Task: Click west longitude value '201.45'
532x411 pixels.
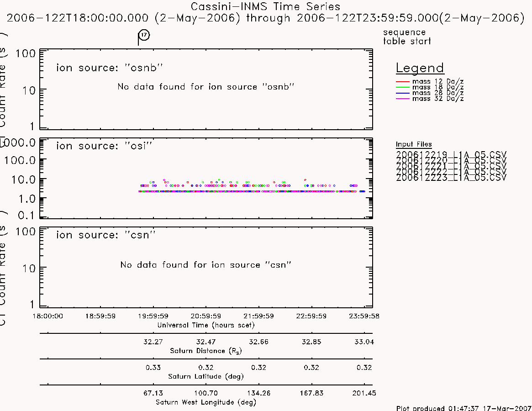Action: tap(364, 393)
